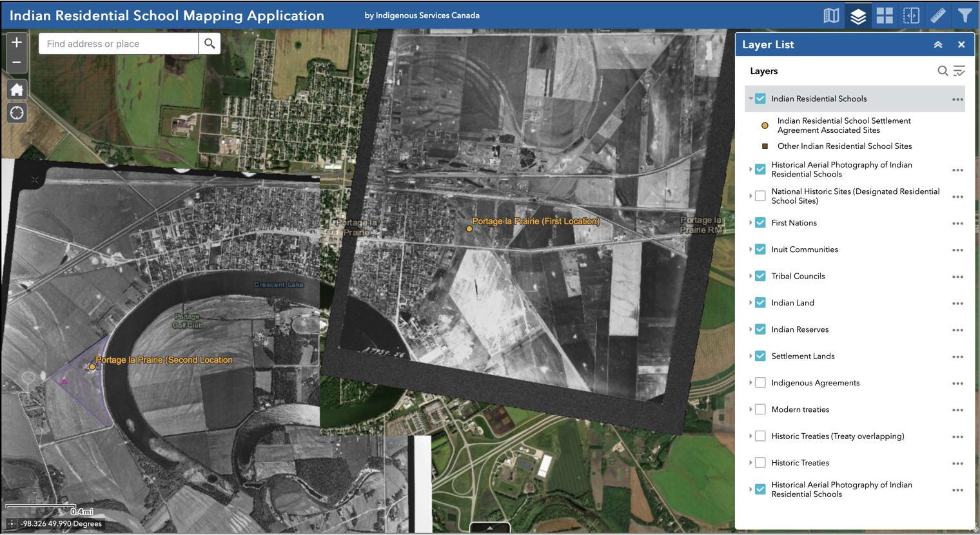This screenshot has height=535, width=980.
Task: Open the Filter funnel widget
Action: 965,15
